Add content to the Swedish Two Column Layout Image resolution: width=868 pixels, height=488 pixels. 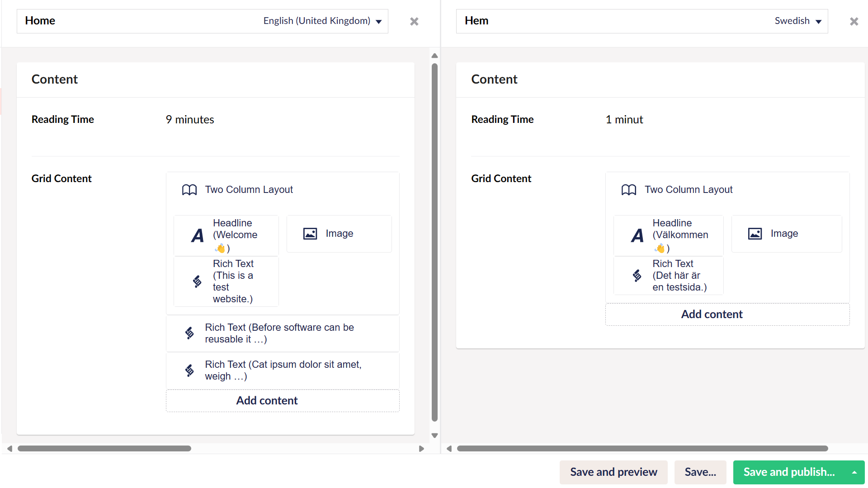(712, 314)
